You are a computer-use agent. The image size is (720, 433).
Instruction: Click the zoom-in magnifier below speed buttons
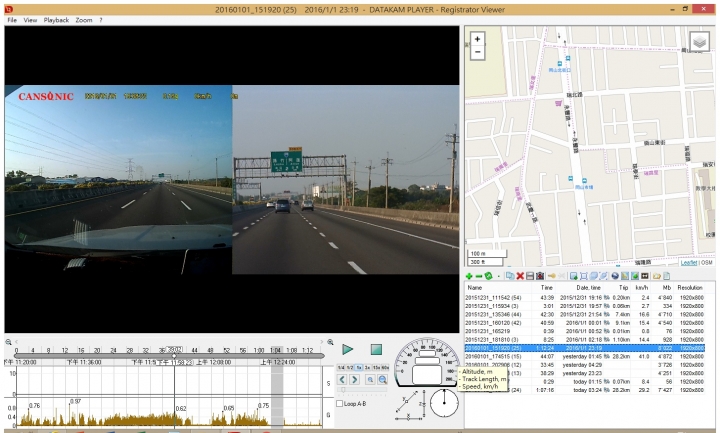click(x=370, y=379)
